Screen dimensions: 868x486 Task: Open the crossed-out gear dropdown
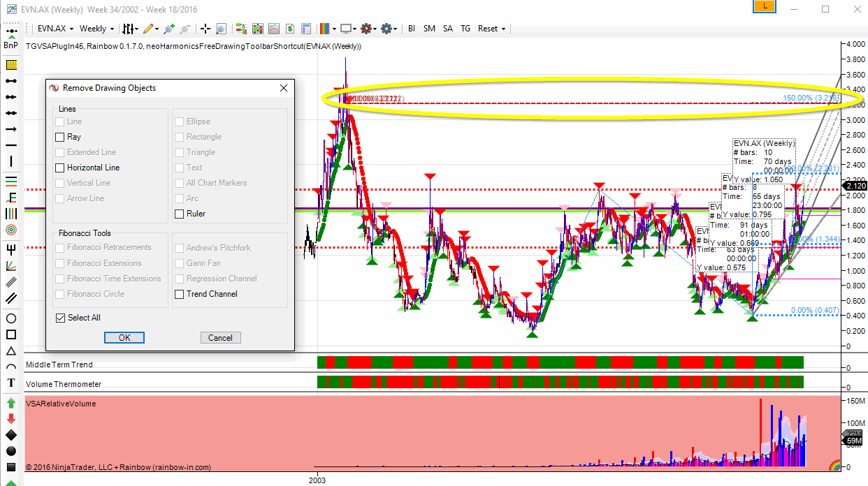[x=368, y=29]
